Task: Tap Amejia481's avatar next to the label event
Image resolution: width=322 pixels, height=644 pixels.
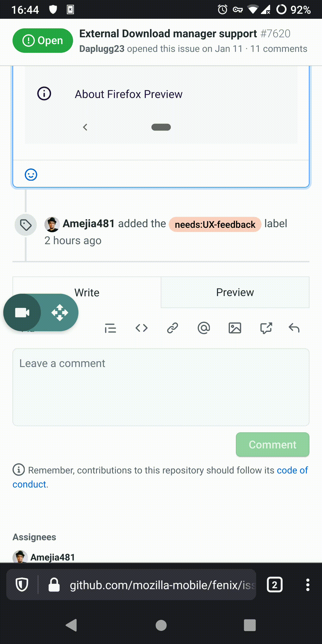Action: click(52, 225)
